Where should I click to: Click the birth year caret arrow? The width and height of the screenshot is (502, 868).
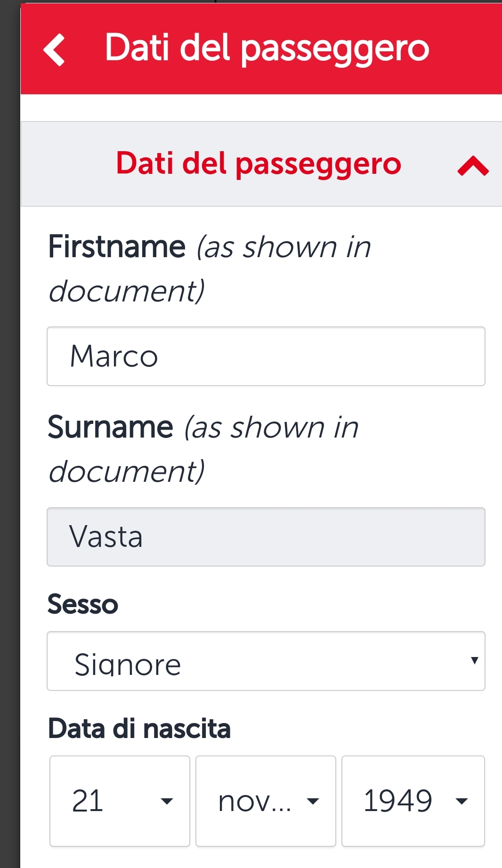coord(462,801)
